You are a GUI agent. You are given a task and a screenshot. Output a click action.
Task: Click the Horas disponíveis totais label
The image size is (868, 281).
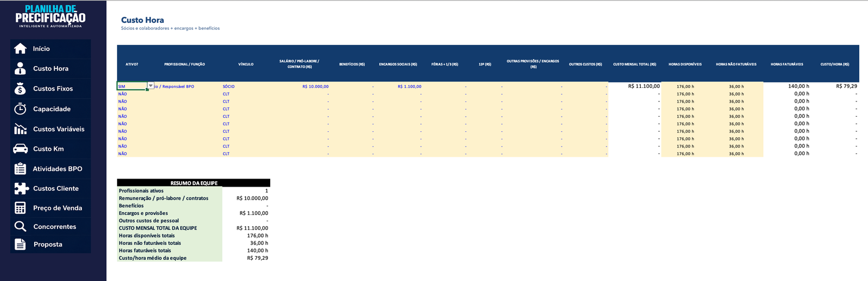(x=147, y=235)
